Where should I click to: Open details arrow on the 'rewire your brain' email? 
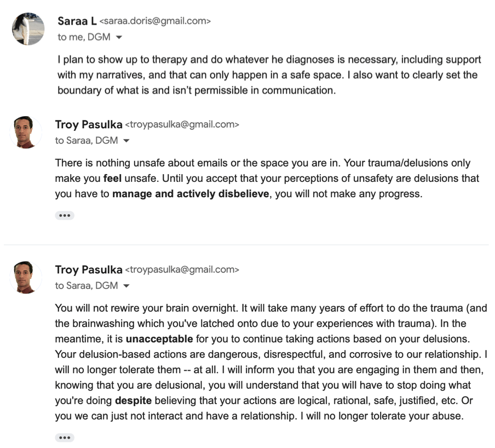(126, 286)
